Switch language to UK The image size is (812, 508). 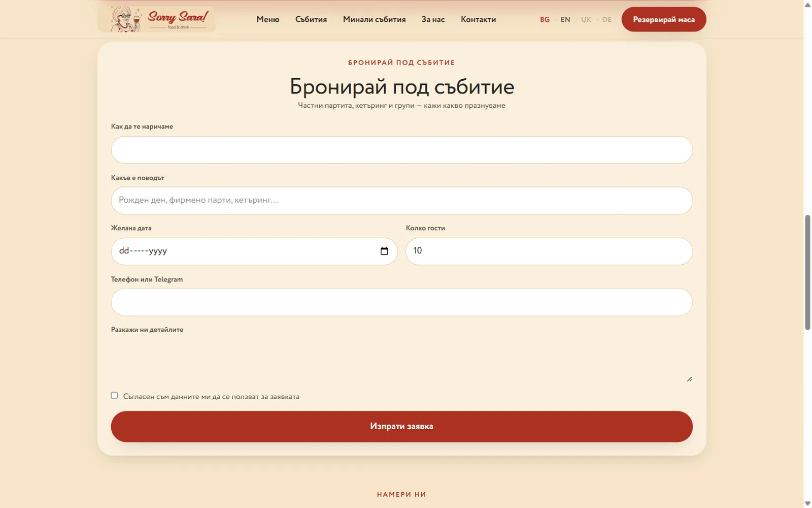586,19
